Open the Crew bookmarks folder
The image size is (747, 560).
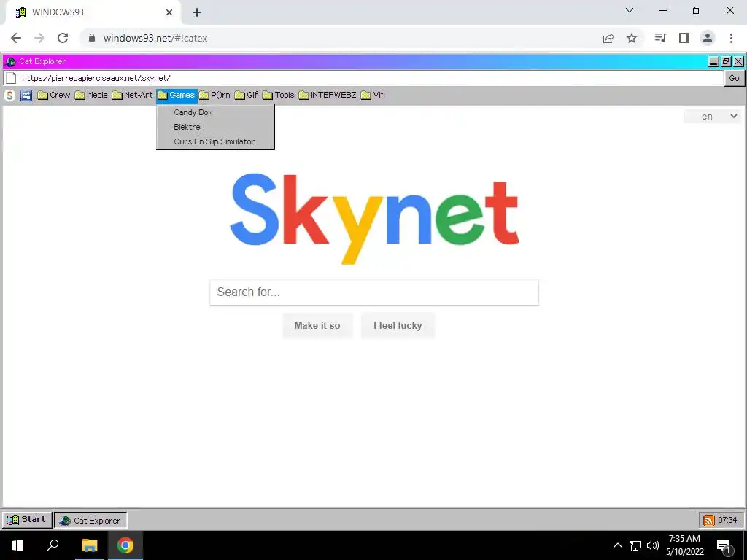(54, 96)
